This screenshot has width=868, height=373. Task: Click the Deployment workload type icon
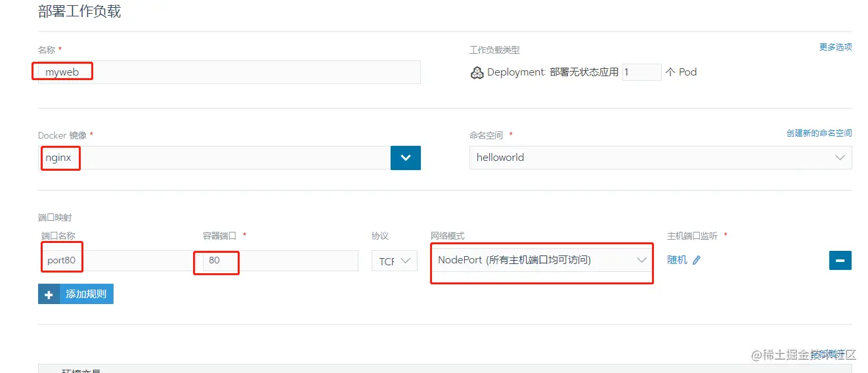coord(477,73)
